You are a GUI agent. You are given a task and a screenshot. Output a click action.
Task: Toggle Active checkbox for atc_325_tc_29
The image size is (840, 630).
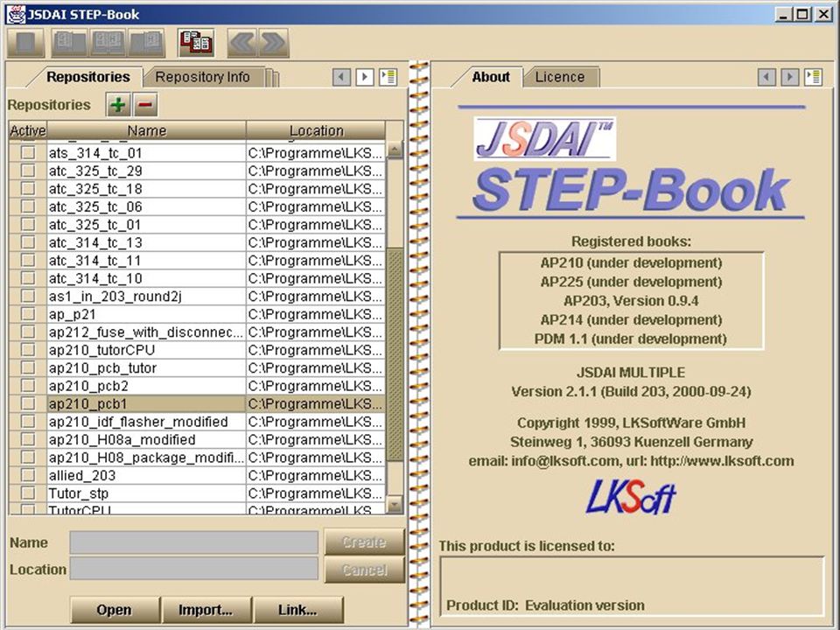point(28,171)
